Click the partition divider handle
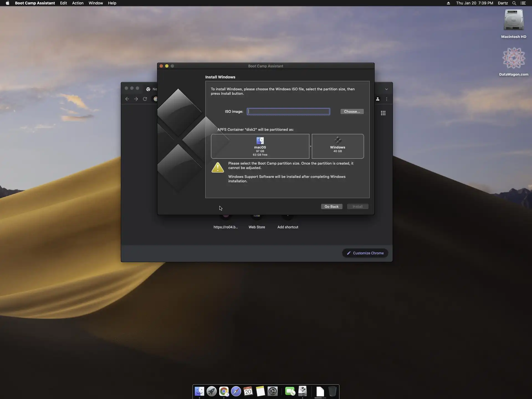This screenshot has height=399, width=532. point(310,146)
